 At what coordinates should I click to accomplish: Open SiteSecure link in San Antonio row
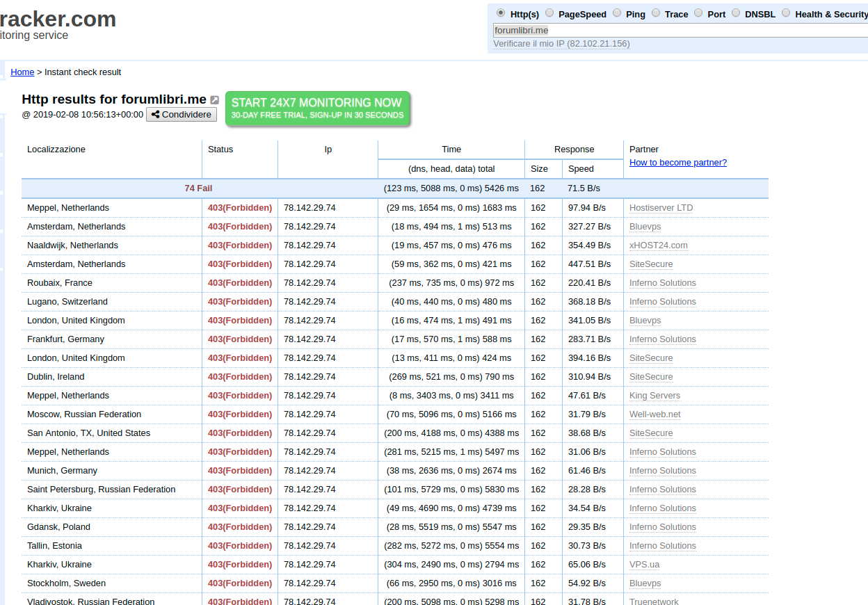651,433
